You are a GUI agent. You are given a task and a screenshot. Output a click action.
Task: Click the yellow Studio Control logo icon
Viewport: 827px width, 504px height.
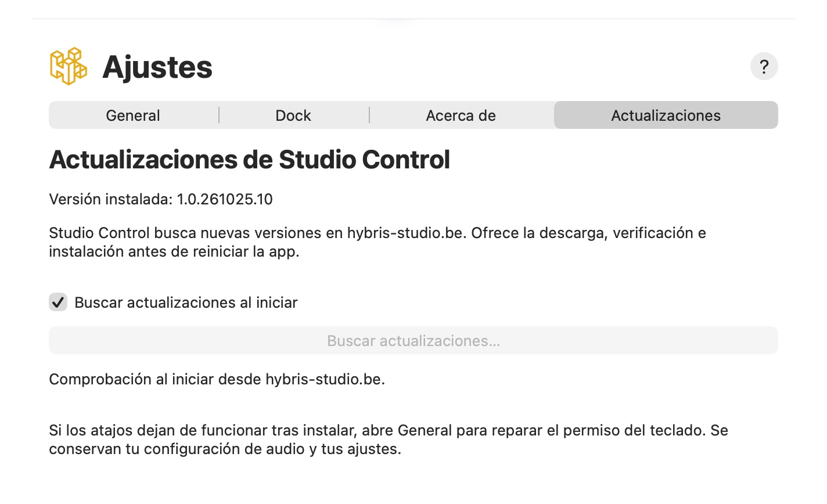(x=69, y=66)
